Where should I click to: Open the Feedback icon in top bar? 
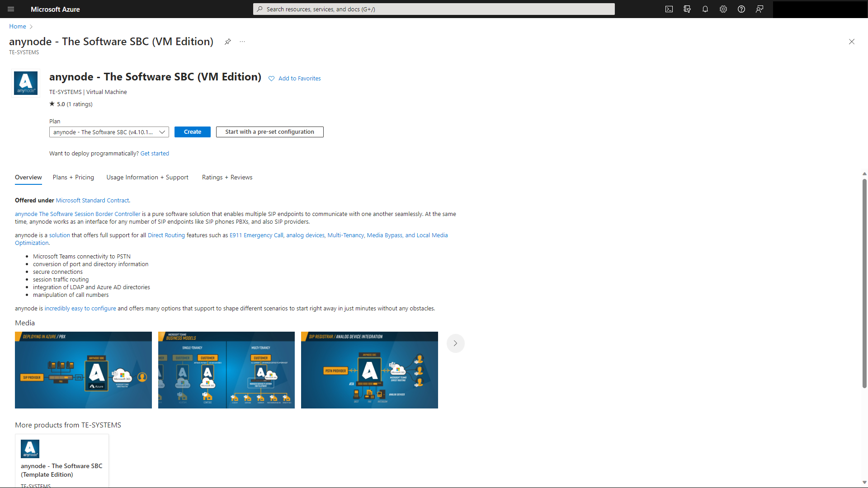759,9
